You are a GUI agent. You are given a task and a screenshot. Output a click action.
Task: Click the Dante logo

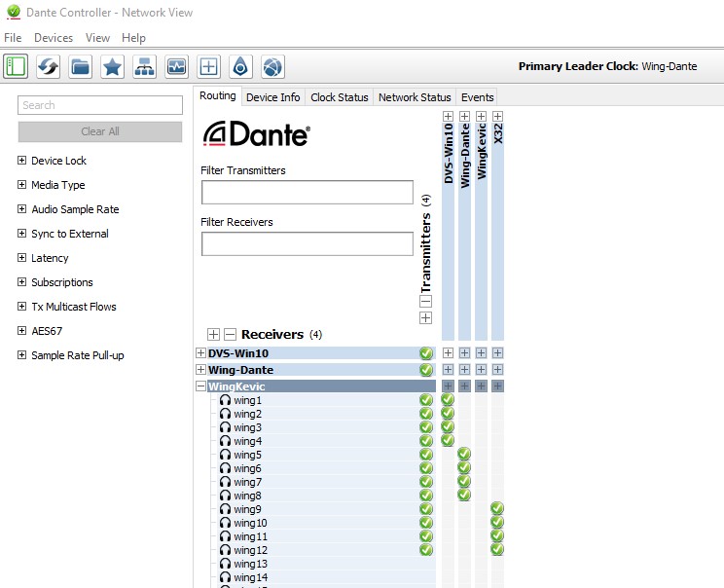pyautogui.click(x=257, y=134)
